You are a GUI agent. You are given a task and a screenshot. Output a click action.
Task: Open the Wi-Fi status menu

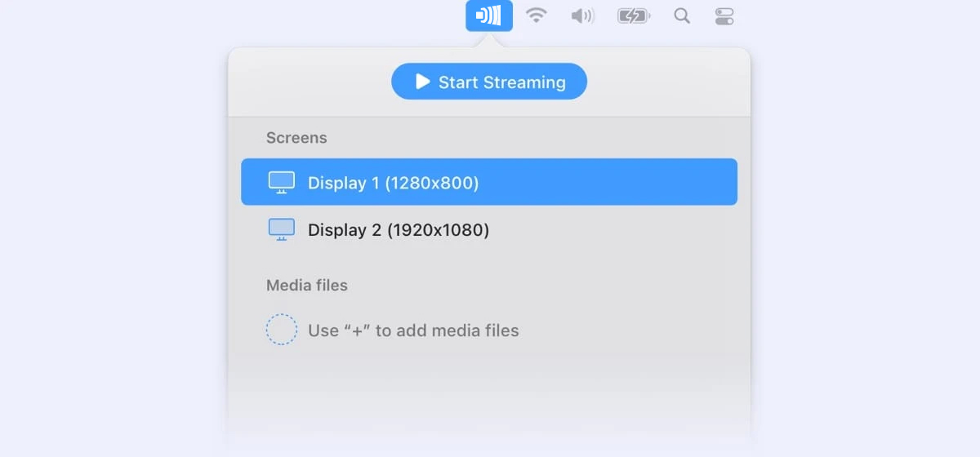pos(536,16)
